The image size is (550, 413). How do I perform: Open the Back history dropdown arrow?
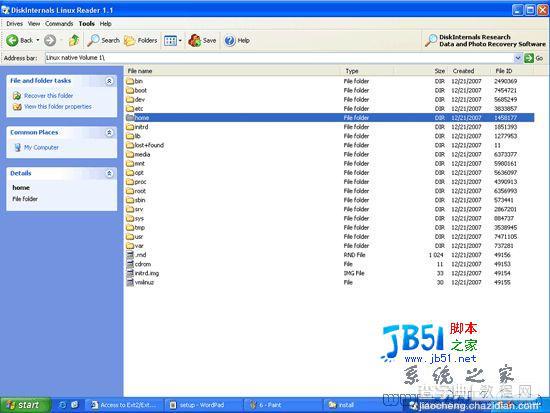click(x=38, y=40)
